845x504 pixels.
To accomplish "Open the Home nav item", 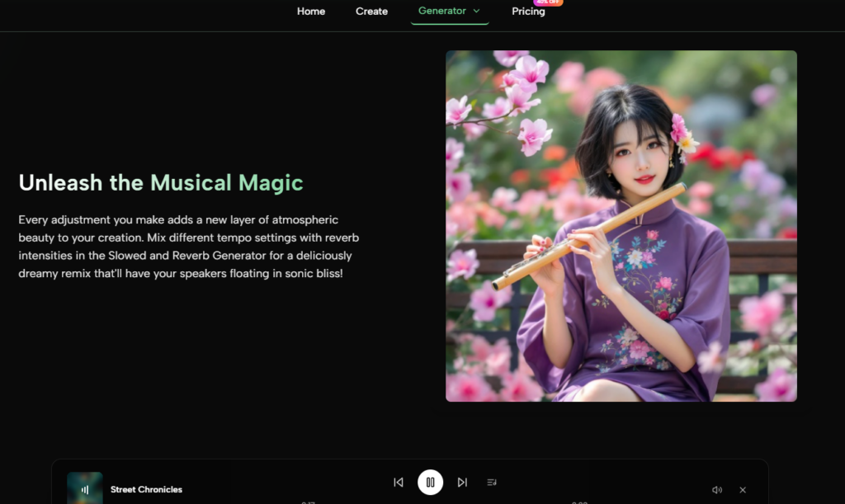I will [x=311, y=12].
